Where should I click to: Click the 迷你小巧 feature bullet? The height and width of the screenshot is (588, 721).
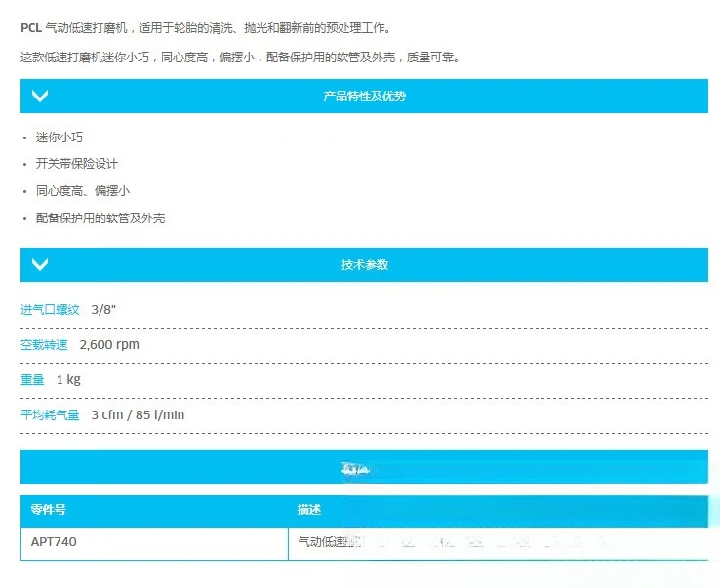tap(60, 137)
